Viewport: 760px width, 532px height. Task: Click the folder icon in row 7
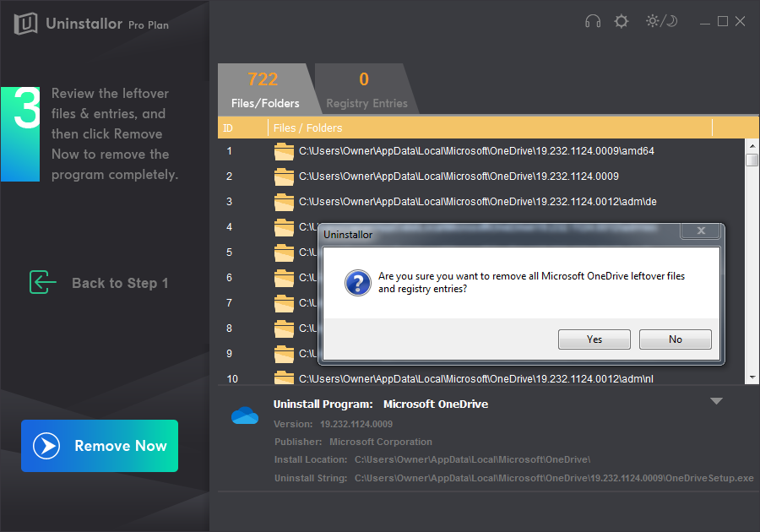click(284, 303)
